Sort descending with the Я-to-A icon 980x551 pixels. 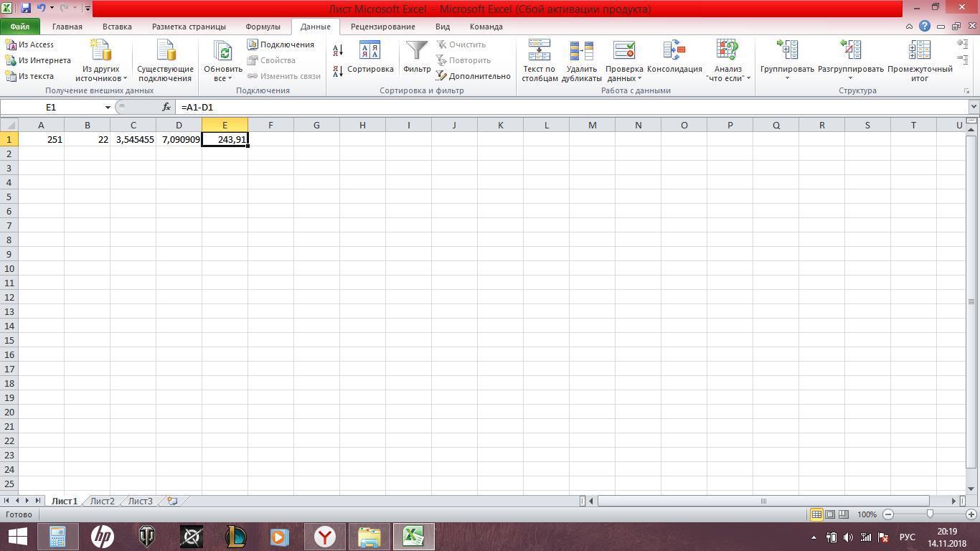[338, 71]
